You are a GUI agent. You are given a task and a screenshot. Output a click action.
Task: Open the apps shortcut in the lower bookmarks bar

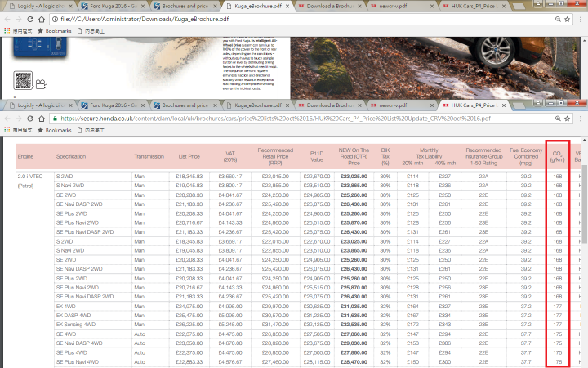point(7,130)
